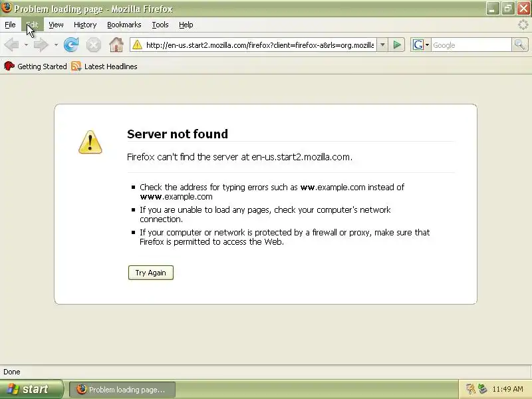The width and height of the screenshot is (532, 399).
Task: Click the Forward navigation arrow
Action: tap(41, 45)
